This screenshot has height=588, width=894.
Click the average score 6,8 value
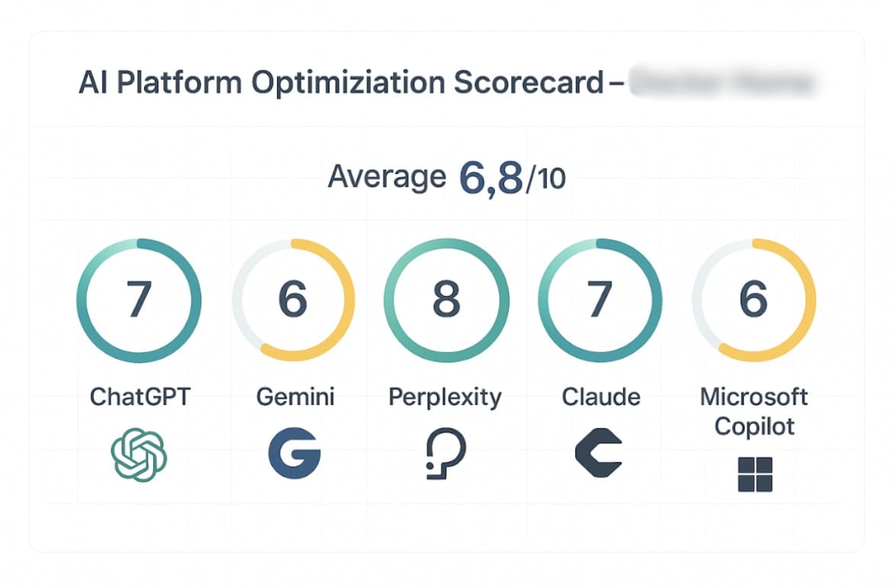[491, 178]
